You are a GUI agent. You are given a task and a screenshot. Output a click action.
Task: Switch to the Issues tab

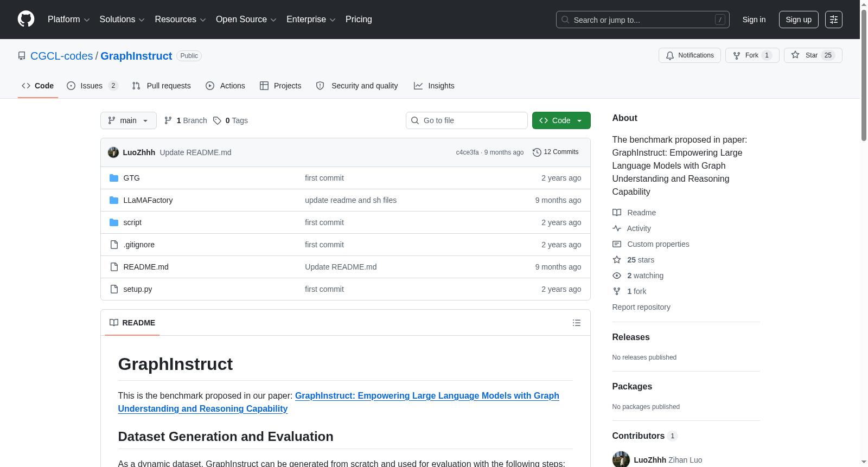92,86
